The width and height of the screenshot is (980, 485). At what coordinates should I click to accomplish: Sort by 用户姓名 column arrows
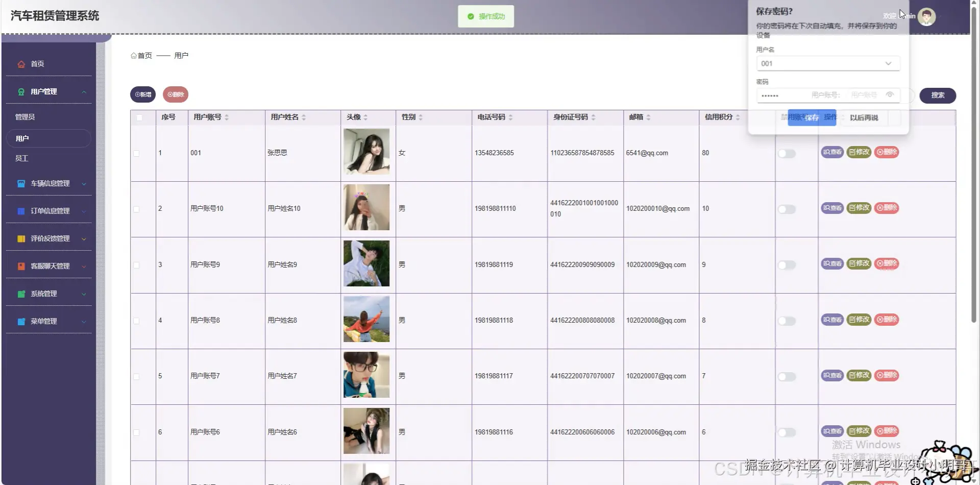(x=304, y=117)
